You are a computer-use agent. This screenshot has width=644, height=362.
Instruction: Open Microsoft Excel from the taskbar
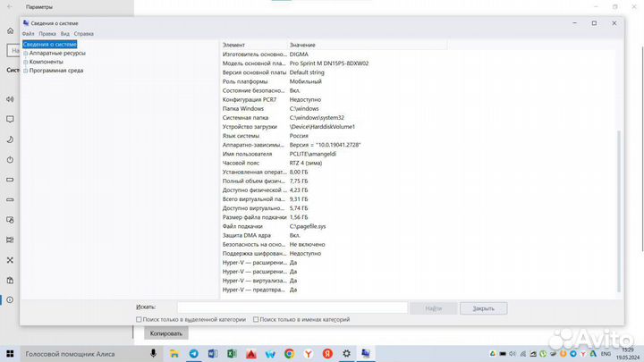(x=232, y=354)
